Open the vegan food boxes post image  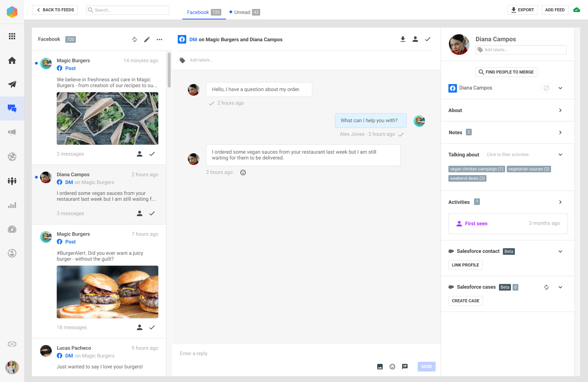(107, 119)
